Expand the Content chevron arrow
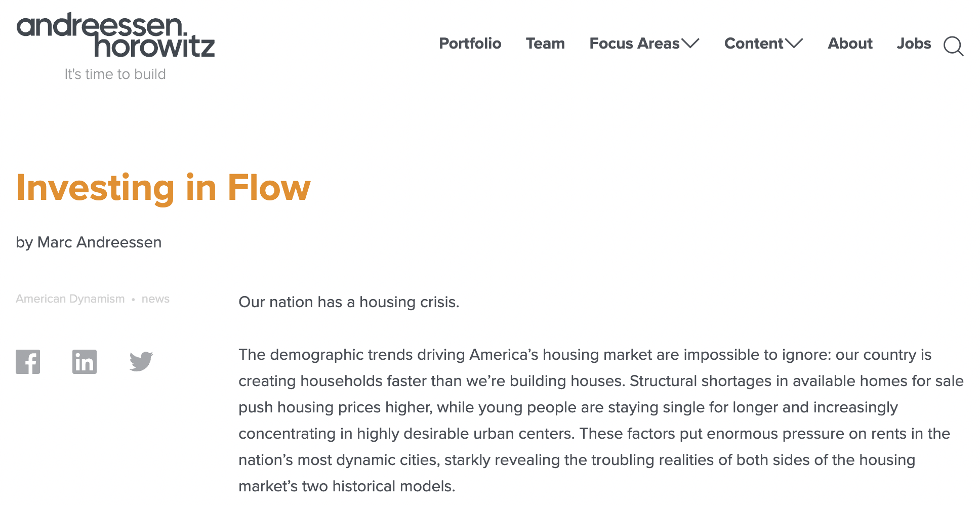 [x=794, y=44]
